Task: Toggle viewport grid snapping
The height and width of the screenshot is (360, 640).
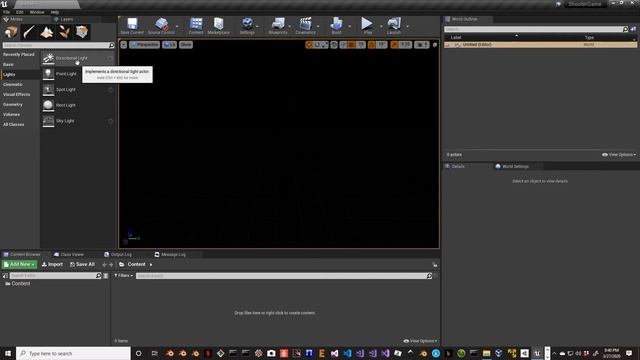Action: point(351,44)
